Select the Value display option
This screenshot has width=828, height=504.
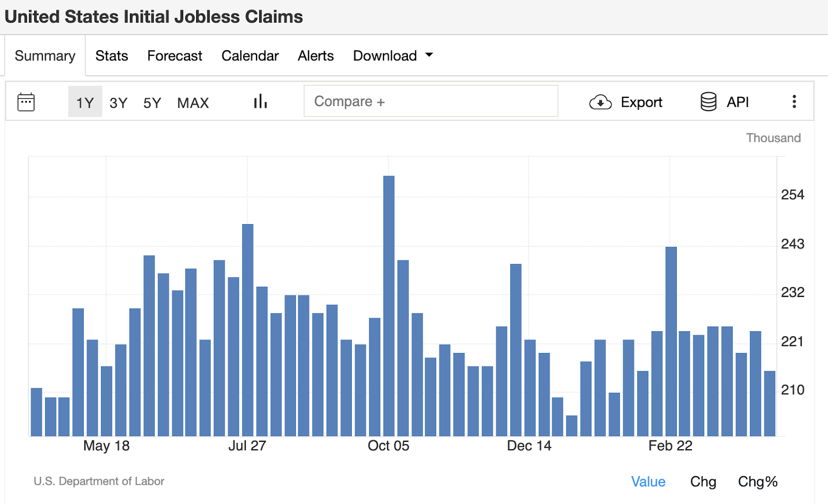tap(648, 482)
